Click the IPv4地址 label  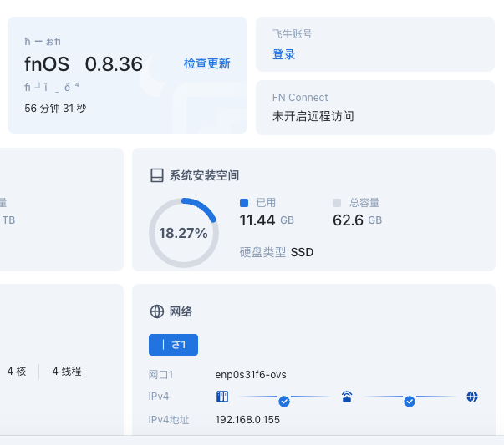tap(169, 420)
